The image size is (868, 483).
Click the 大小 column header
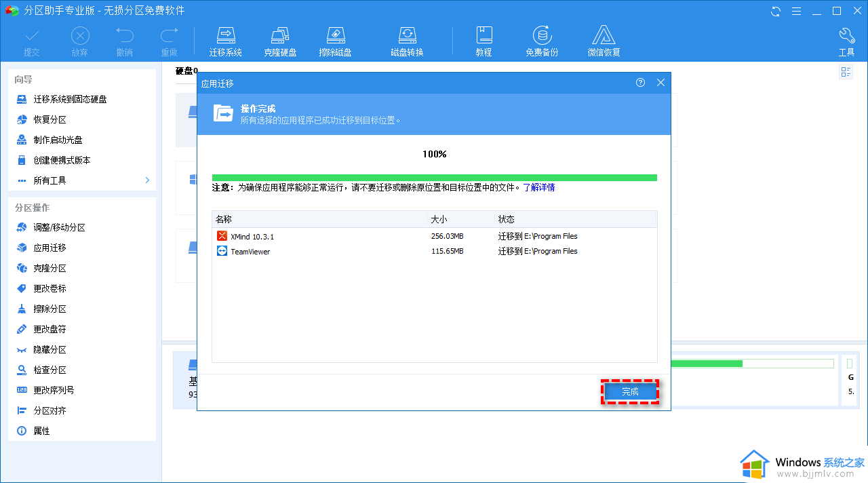pyautogui.click(x=461, y=219)
